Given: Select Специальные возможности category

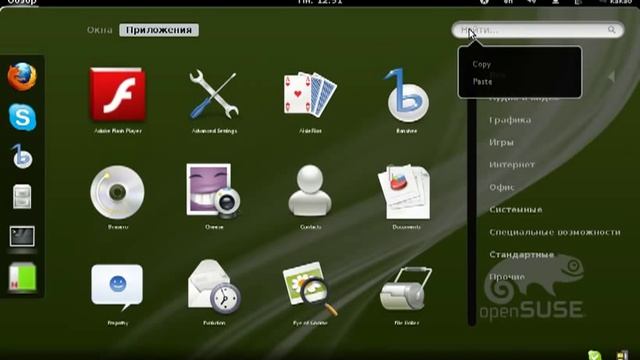Looking at the screenshot, I should tap(555, 232).
